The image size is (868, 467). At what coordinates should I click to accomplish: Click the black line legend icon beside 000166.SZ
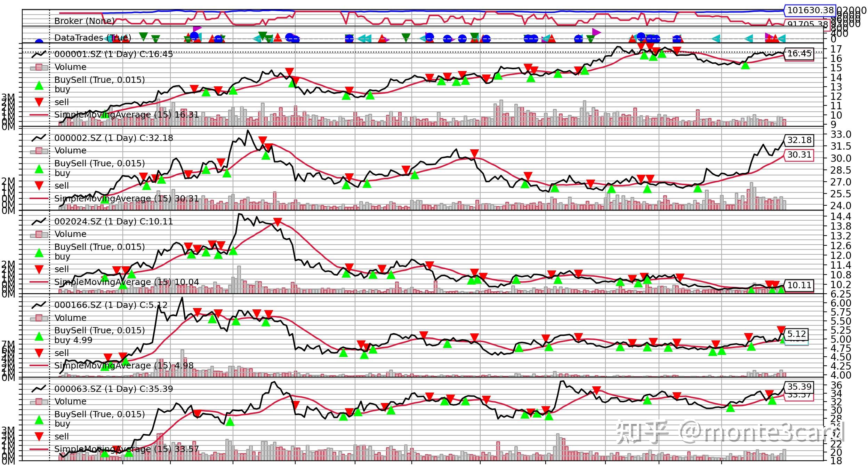tap(39, 305)
